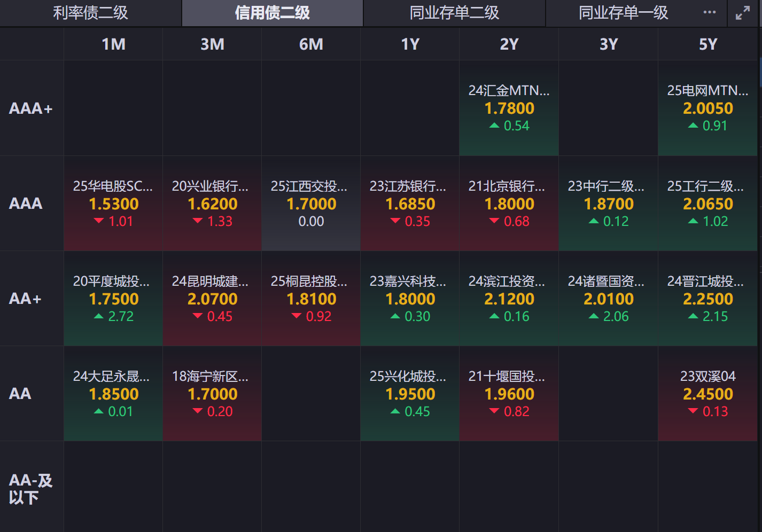Select the AA-及以下 rating row label
This screenshot has width=762, height=532.
[x=32, y=489]
